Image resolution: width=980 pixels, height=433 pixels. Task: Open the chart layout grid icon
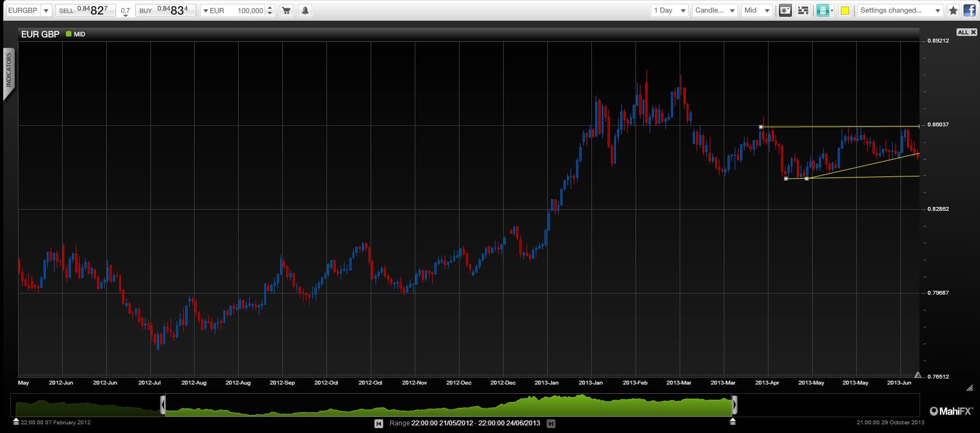(803, 10)
